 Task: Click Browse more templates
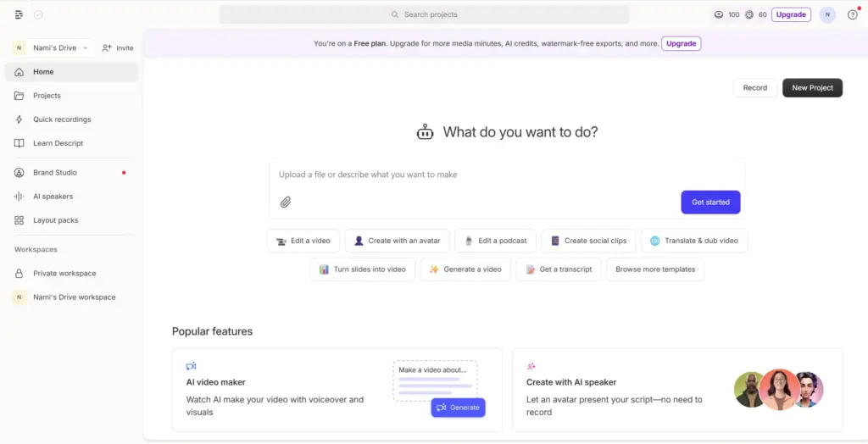pos(654,269)
